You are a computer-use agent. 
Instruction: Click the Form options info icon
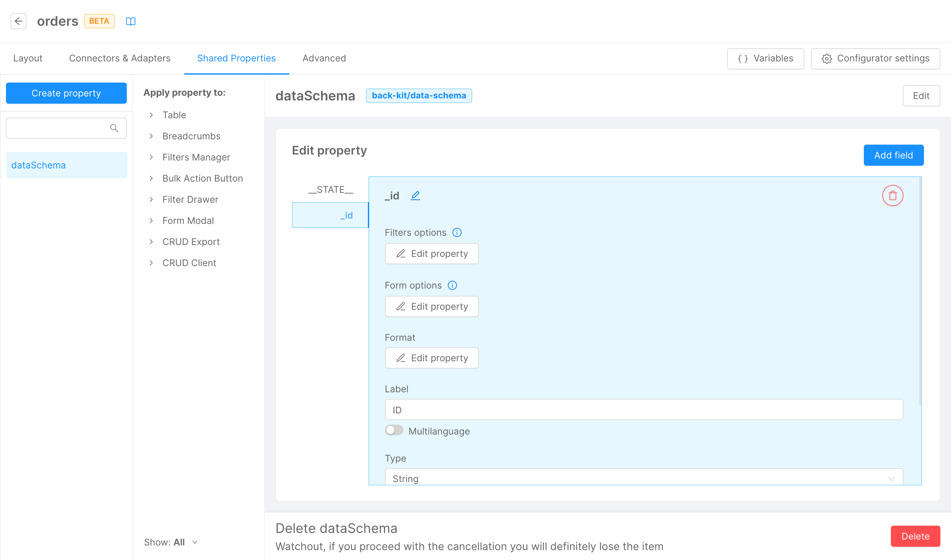(452, 285)
